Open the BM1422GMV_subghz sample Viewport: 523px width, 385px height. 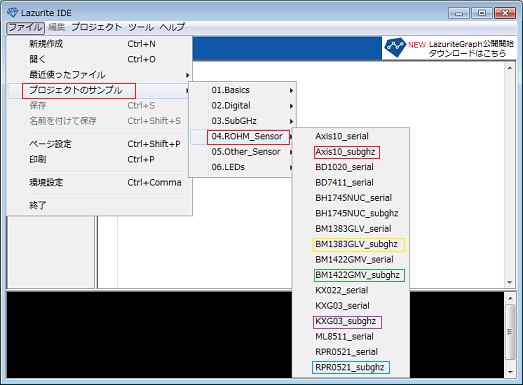click(351, 275)
